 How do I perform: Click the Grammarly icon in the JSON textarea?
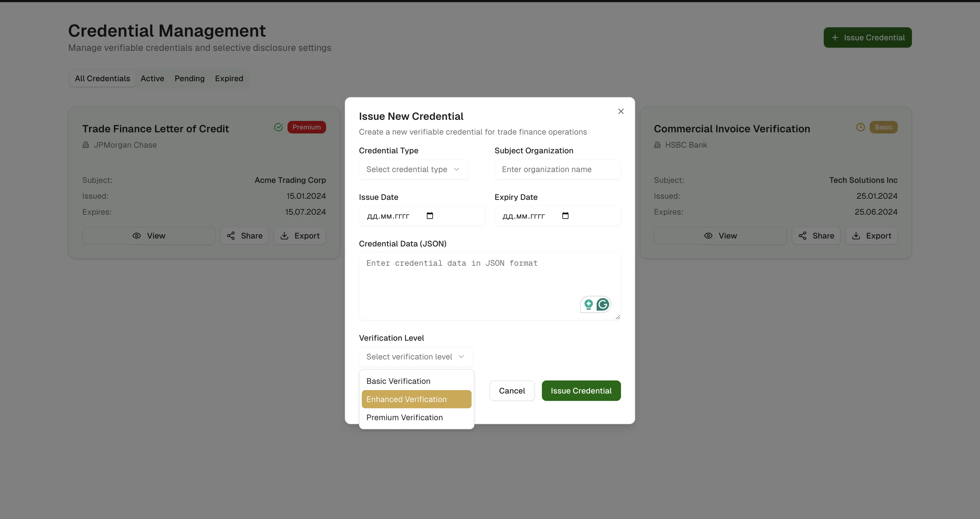click(x=603, y=304)
